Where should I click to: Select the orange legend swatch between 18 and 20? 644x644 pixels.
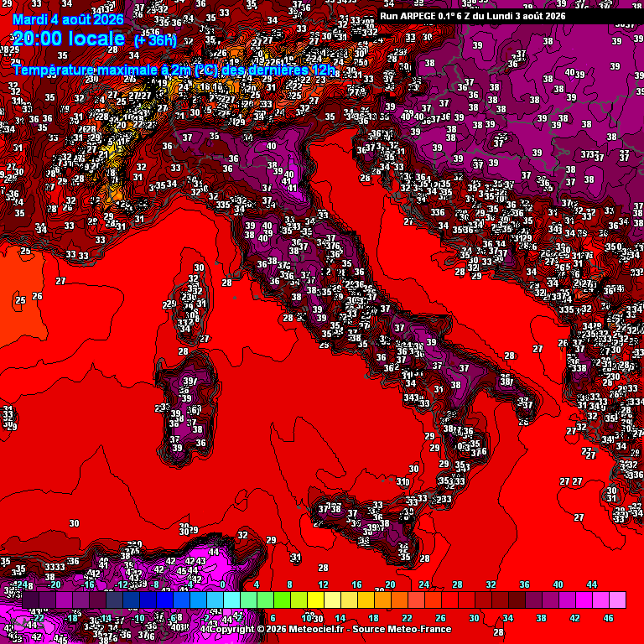point(383,600)
